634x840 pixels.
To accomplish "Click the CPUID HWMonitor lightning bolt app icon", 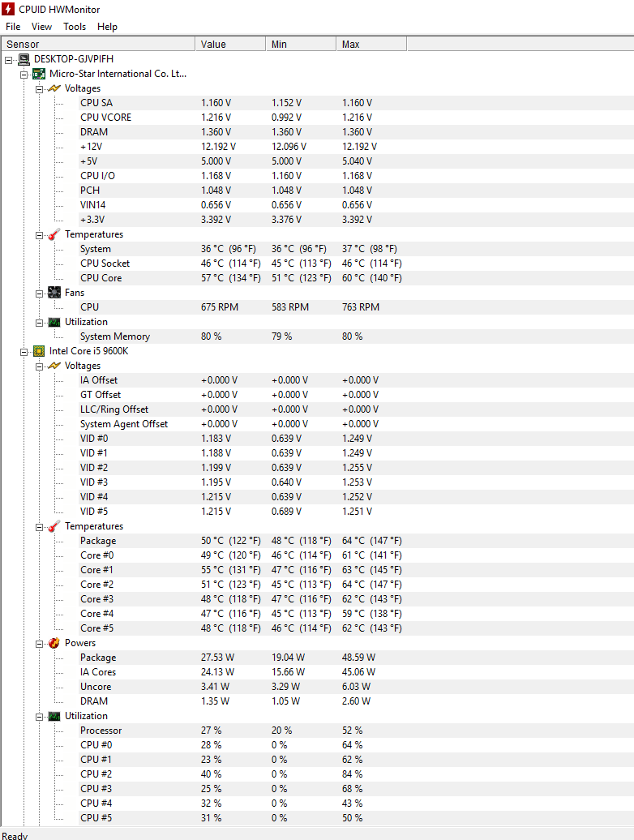I will pos(7,9).
